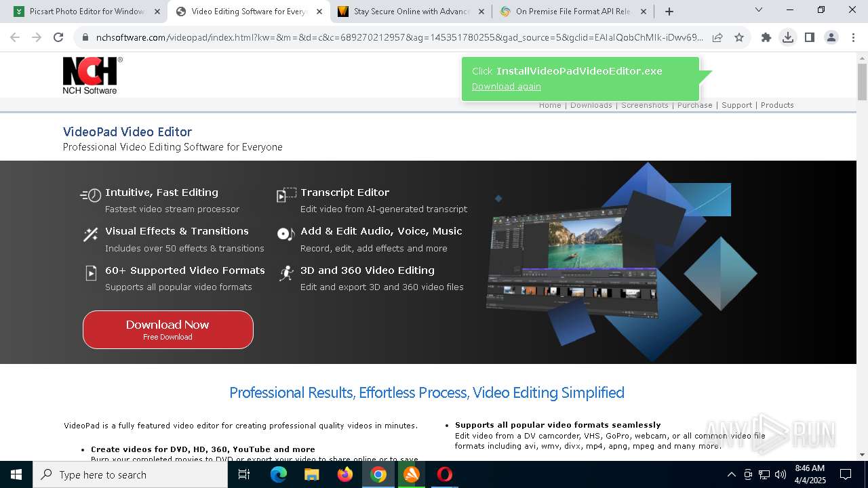Click the Windows search box
The width and height of the screenshot is (868, 488).
pos(130,474)
